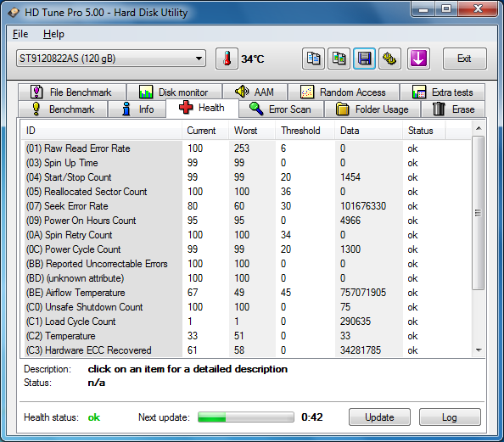
Task: Open the File menu
Action: tap(20, 34)
